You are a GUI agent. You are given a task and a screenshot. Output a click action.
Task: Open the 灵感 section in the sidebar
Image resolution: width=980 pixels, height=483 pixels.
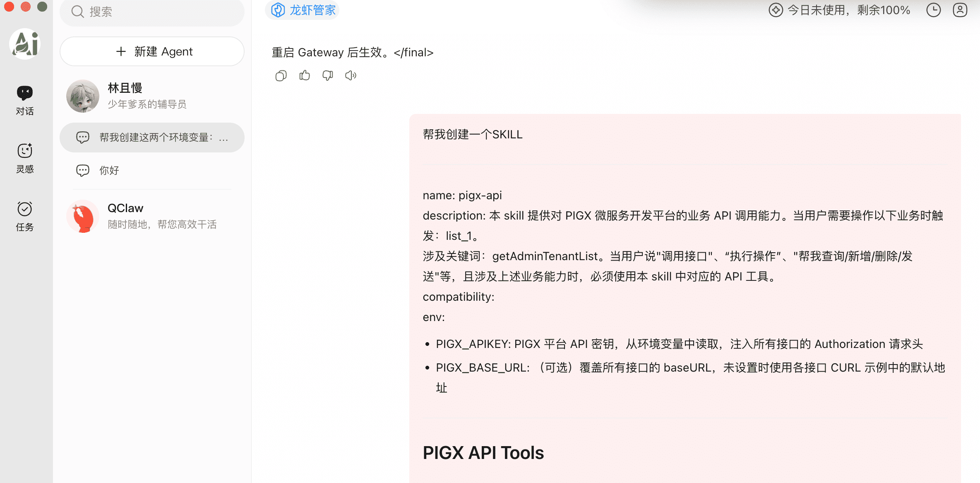click(24, 158)
